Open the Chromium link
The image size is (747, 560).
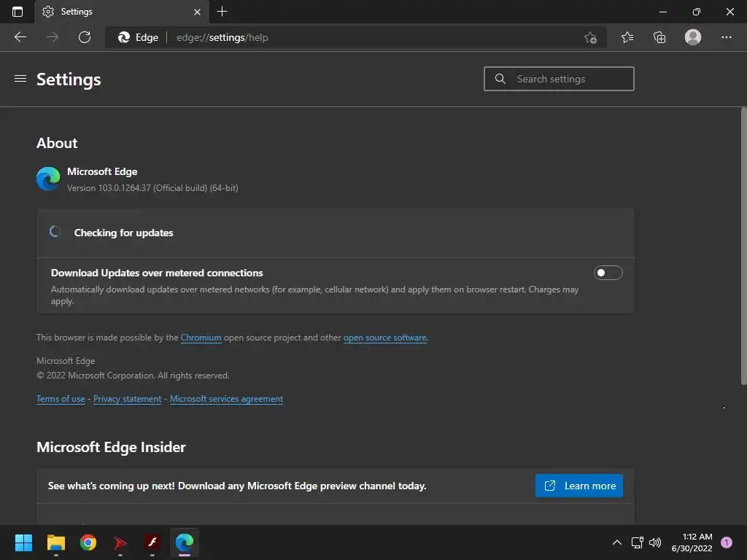201,338
